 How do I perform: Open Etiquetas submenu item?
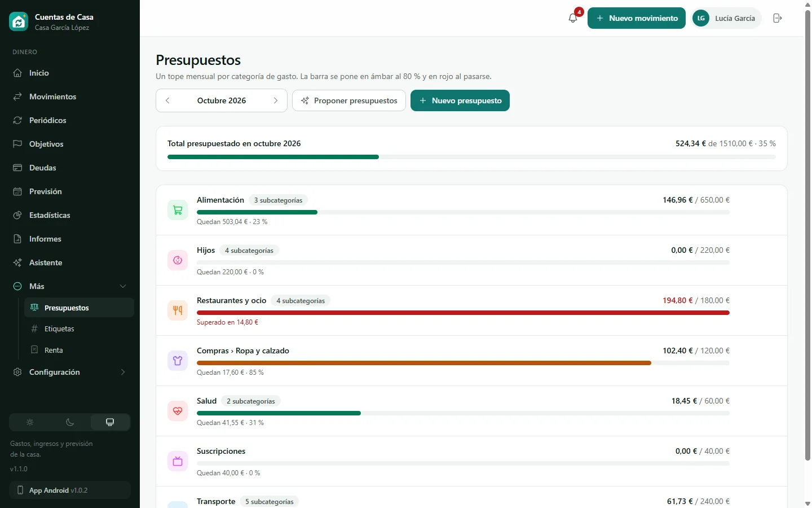pos(79,329)
